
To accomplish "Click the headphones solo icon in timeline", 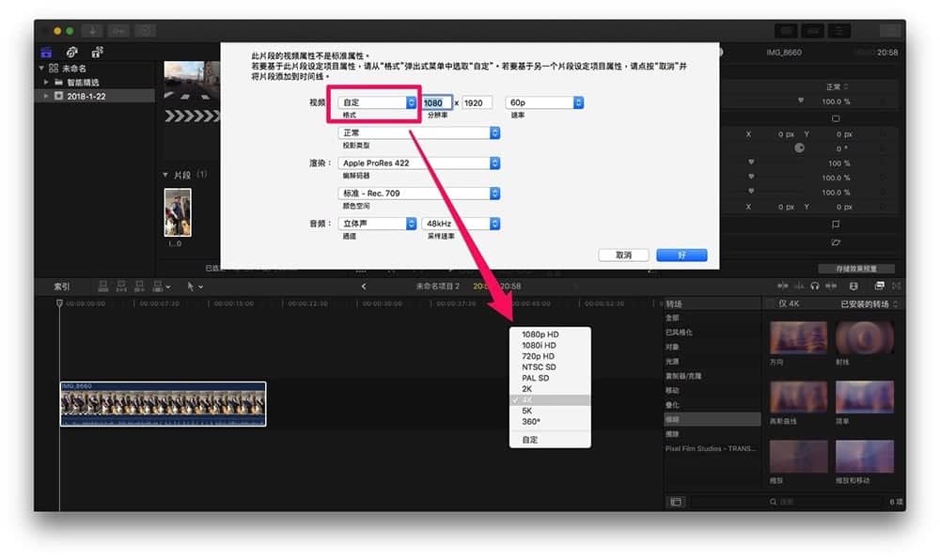I will [815, 287].
